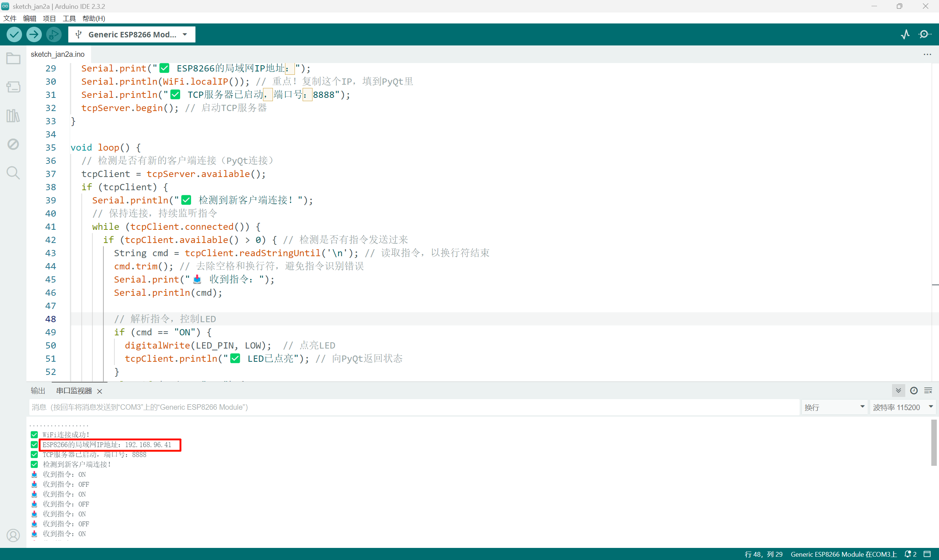Expand the line ending 换行 dropdown
The height and width of the screenshot is (560, 939).
[834, 407]
